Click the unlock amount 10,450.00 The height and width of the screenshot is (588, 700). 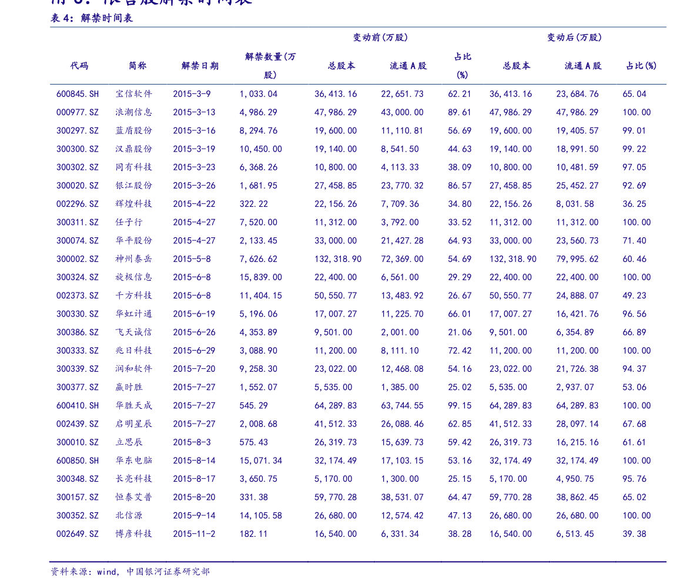point(260,149)
